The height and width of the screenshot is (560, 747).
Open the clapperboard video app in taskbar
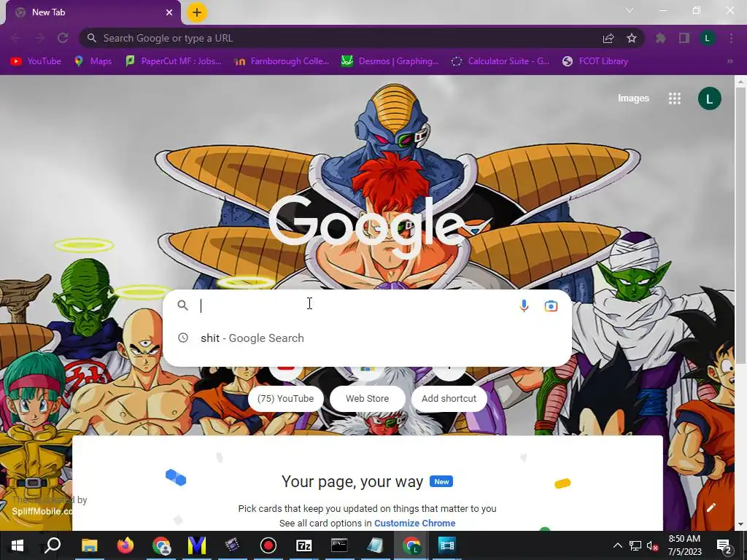232,545
